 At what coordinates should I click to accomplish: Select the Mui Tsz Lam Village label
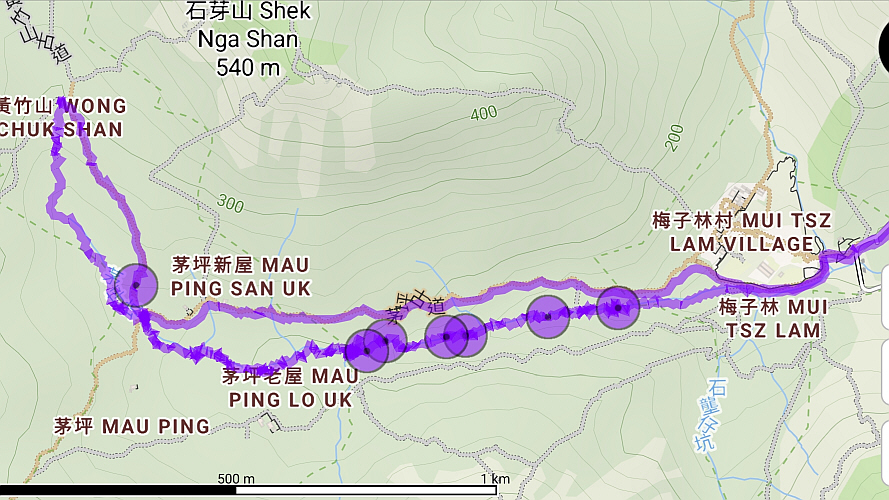point(742,232)
